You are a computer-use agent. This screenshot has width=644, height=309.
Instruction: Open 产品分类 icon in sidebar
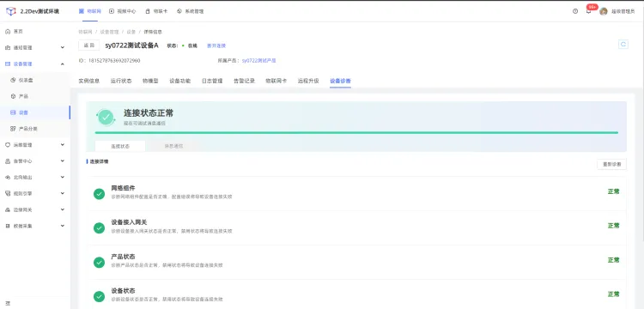coord(13,129)
